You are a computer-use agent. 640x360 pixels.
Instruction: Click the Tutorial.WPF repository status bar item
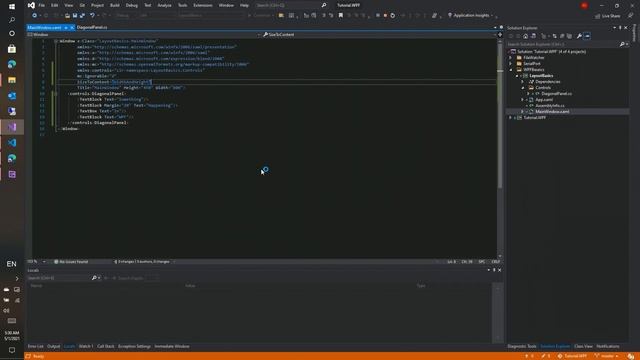click(x=573, y=356)
